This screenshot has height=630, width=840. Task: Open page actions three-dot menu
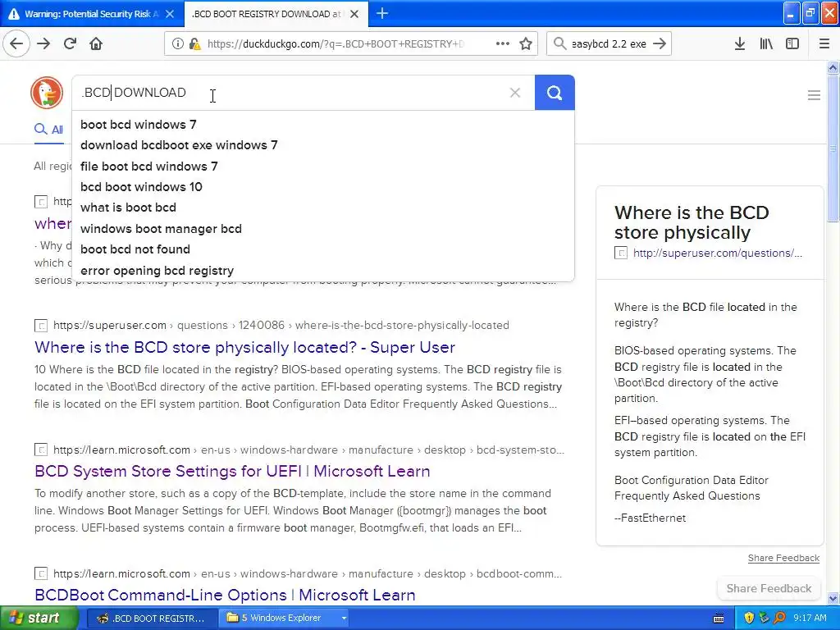click(503, 43)
